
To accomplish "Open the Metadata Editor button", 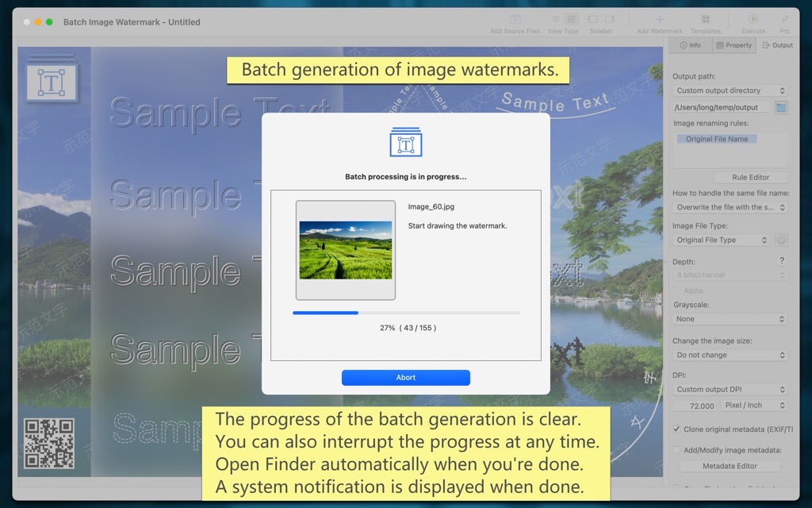I will pyautogui.click(x=730, y=466).
